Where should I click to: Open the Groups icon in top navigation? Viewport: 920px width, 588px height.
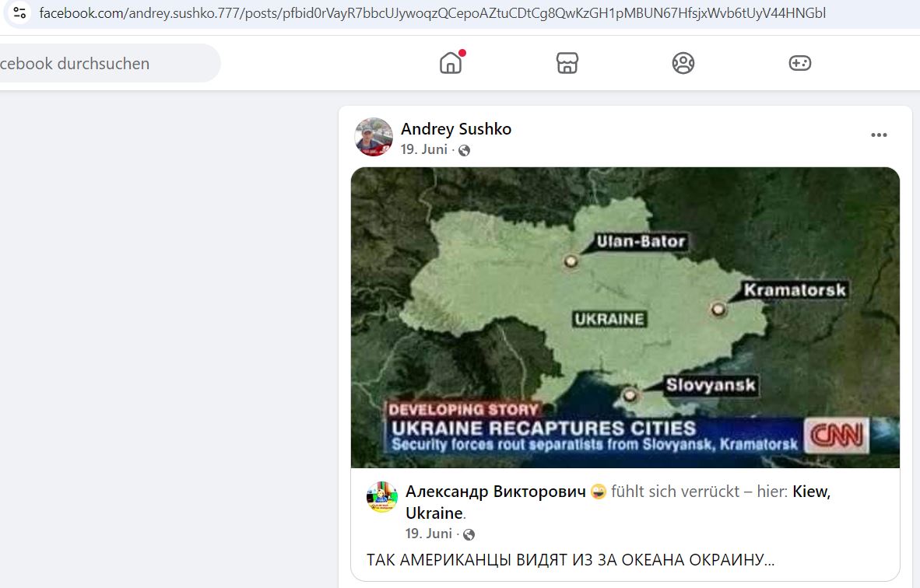click(683, 63)
